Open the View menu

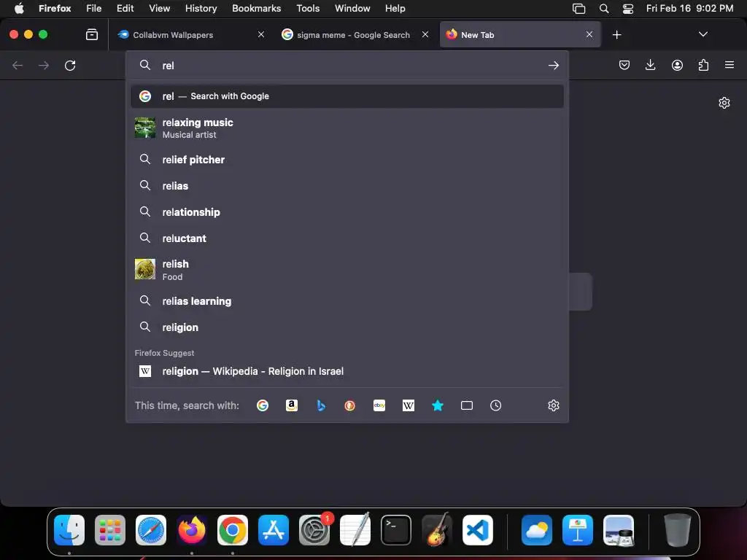(159, 8)
